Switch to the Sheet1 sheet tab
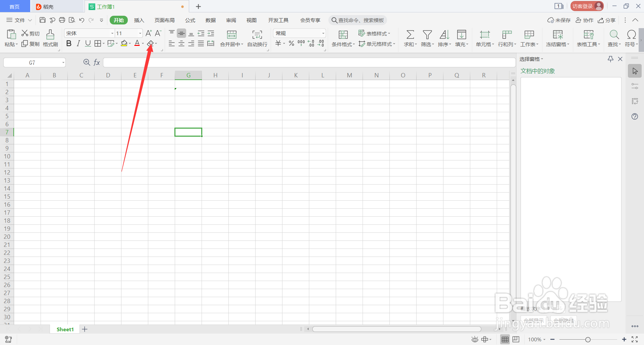Screen dimensions: 644x345 [x=65, y=329]
